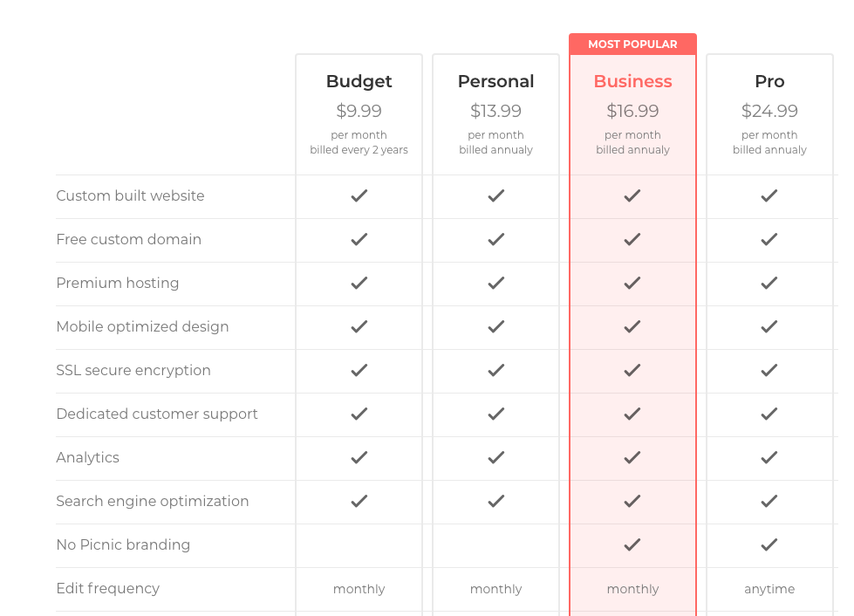854x616 pixels.
Task: Click Personal checkmark for Dedicated customer support
Action: click(495, 414)
